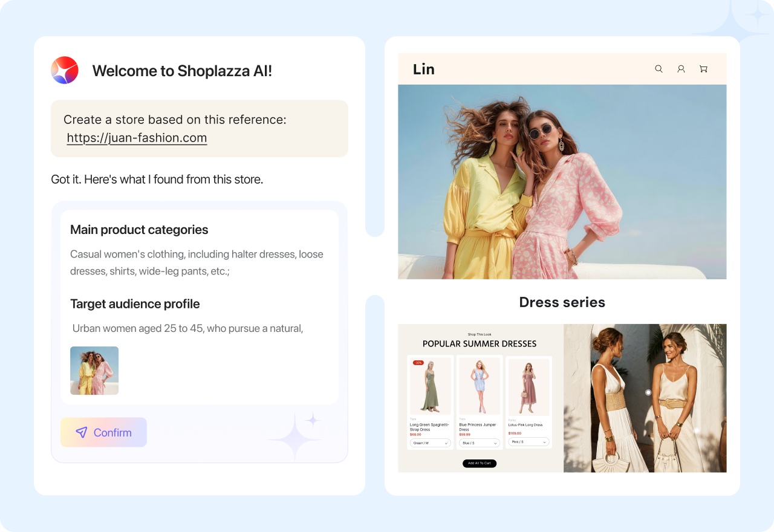774x532 pixels.
Task: Click the search icon in the Lin store header
Action: [x=659, y=69]
